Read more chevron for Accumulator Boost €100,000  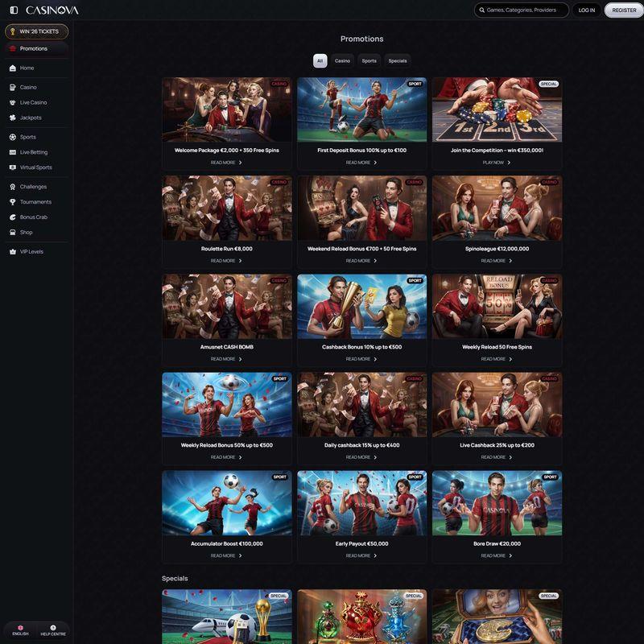coord(240,555)
